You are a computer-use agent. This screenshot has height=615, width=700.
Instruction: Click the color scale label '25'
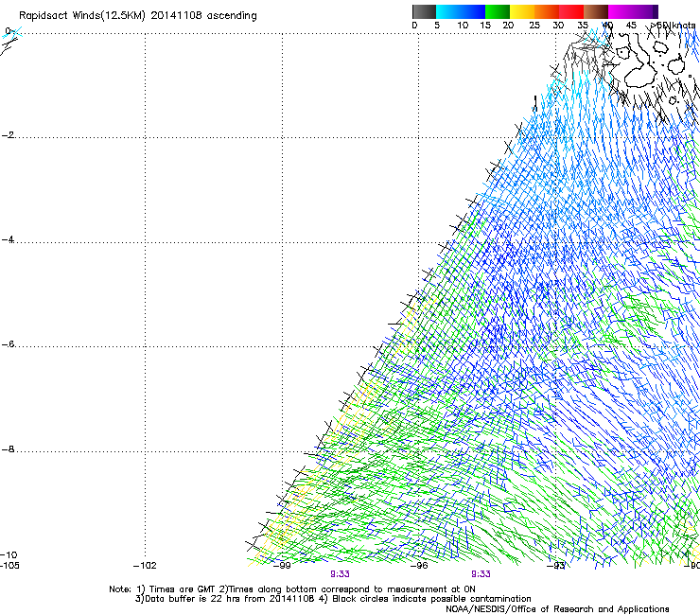point(534,26)
